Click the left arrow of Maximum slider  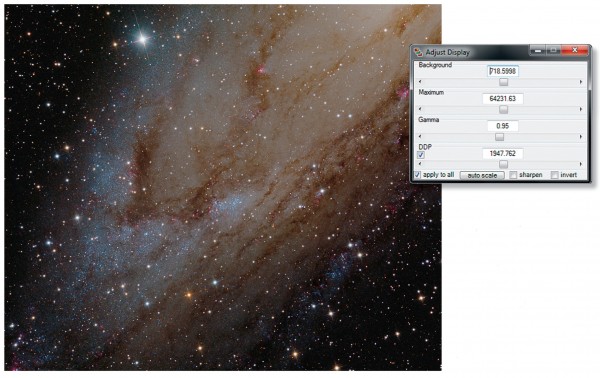click(x=420, y=109)
